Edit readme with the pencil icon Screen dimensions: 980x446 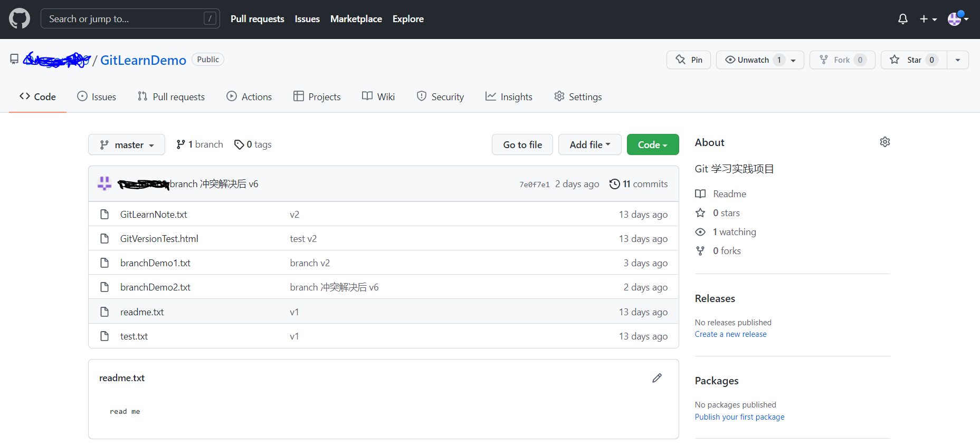pos(657,378)
